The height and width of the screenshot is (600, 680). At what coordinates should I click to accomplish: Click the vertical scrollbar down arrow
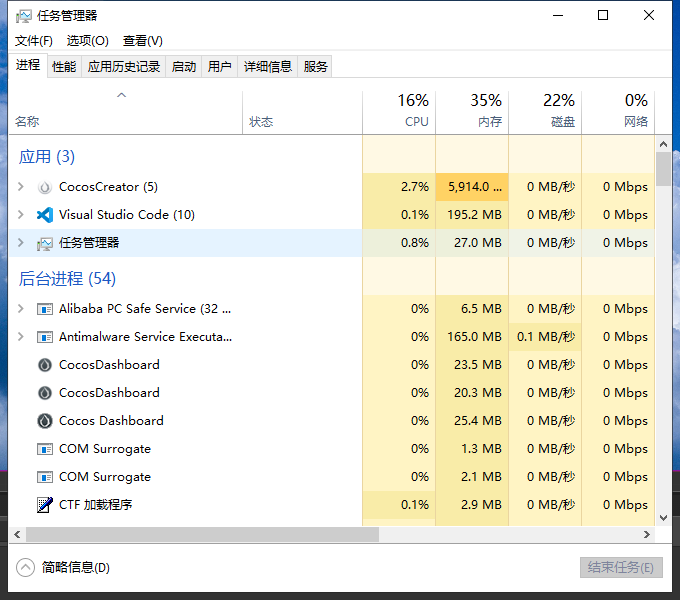(x=663, y=518)
